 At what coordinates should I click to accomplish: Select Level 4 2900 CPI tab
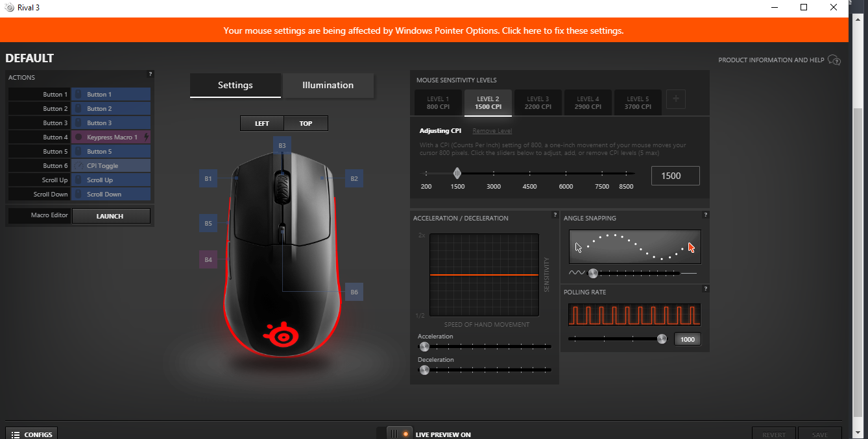pyautogui.click(x=588, y=102)
